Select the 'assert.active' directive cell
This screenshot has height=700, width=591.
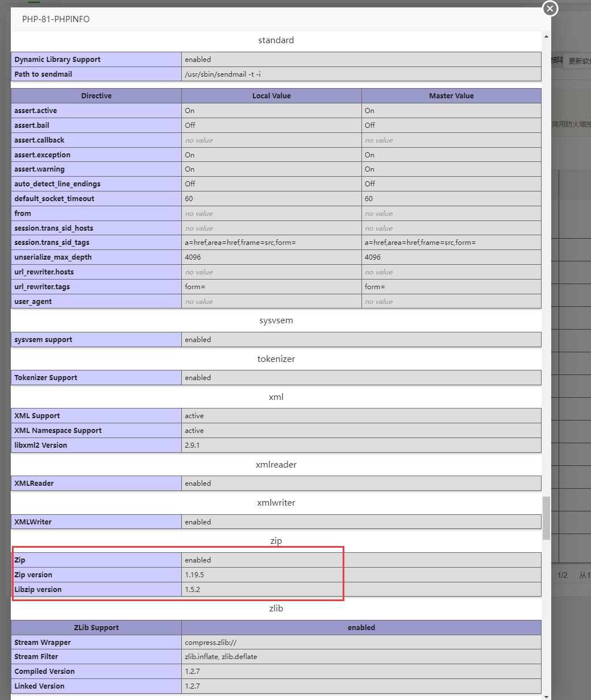[96, 111]
